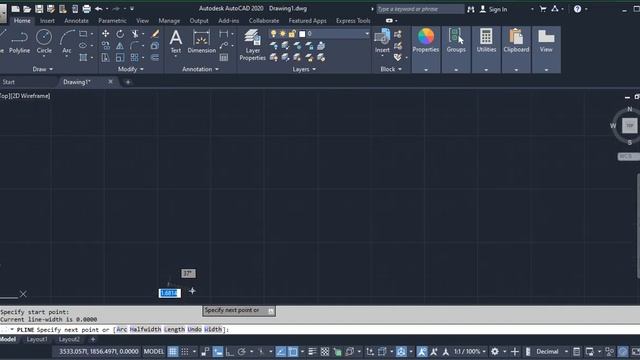
Task: Open the Express Tools ribbon tab
Action: [353, 20]
